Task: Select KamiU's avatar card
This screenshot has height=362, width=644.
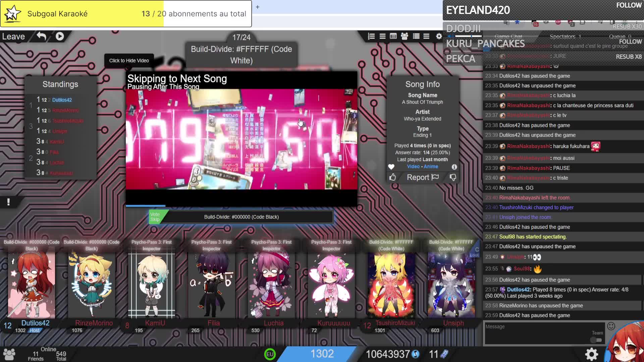Action: click(x=152, y=285)
